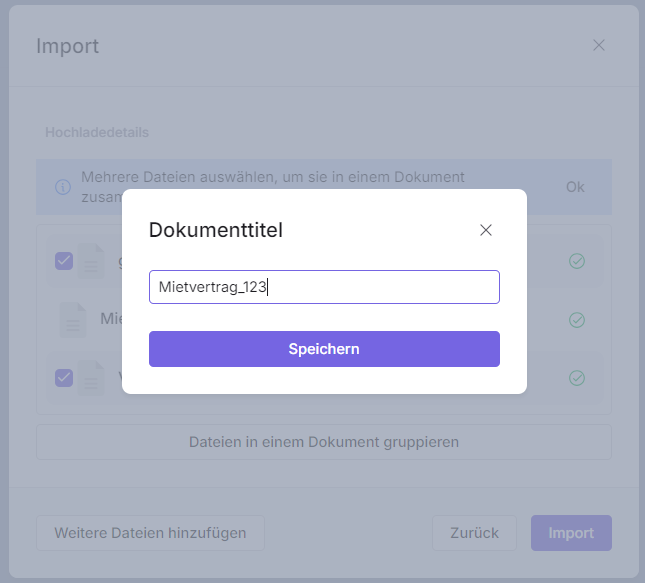The image size is (654, 583).
Task: Close the Import window with the X
Action: [x=599, y=45]
